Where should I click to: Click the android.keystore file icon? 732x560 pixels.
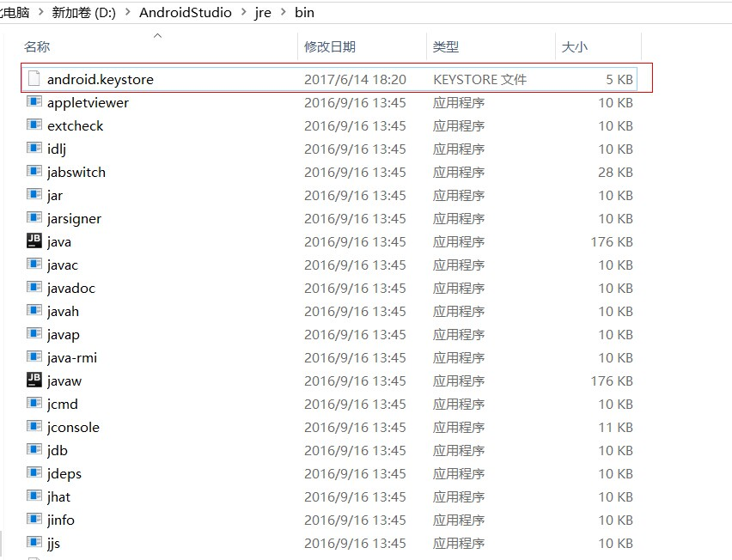coord(32,79)
